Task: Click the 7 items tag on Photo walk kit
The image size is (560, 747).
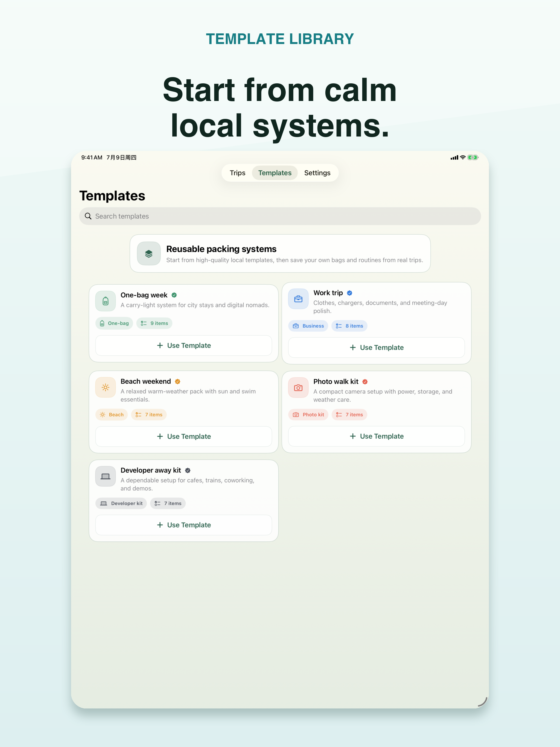Action: click(x=349, y=415)
